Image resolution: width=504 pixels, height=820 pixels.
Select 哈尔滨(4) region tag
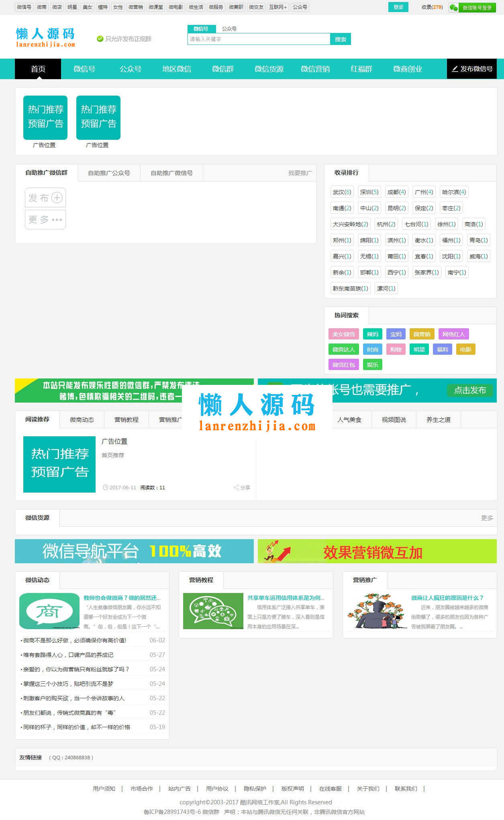454,192
